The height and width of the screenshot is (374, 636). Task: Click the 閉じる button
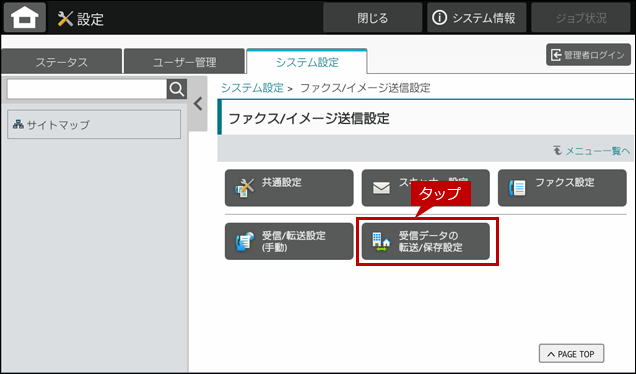[373, 18]
